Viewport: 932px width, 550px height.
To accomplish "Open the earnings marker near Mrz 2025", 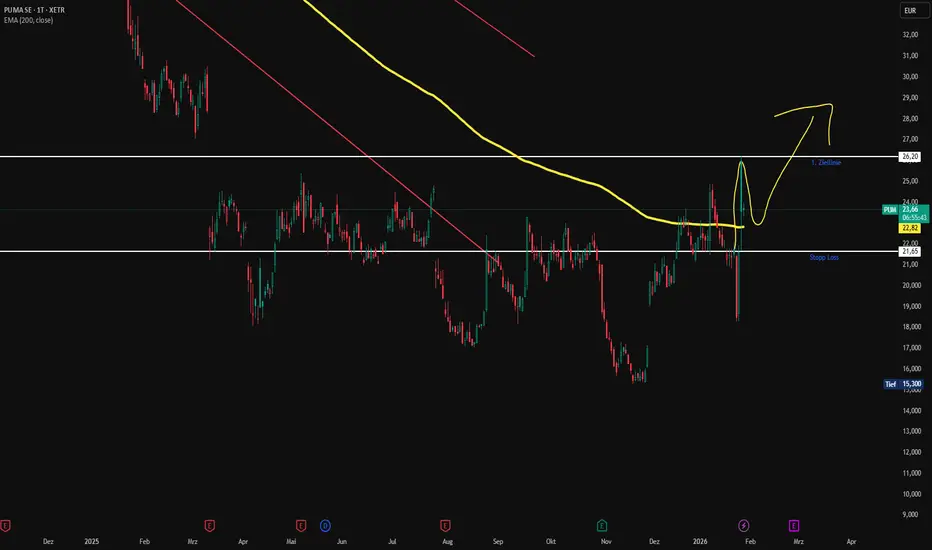I will pos(209,526).
